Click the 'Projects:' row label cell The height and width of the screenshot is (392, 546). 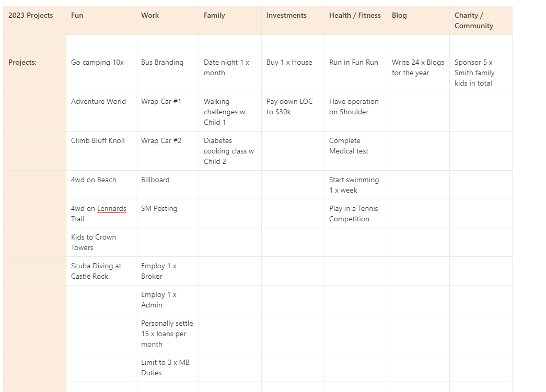click(35, 73)
